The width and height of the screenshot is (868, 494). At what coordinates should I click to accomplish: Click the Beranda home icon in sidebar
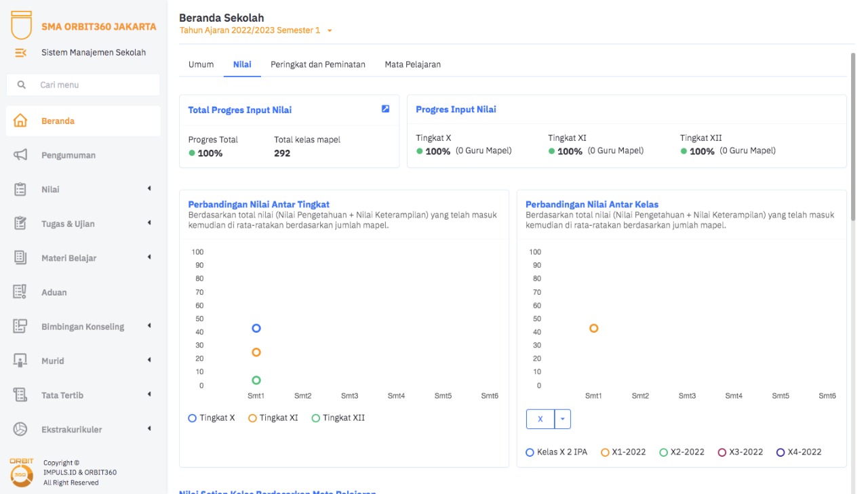[20, 121]
